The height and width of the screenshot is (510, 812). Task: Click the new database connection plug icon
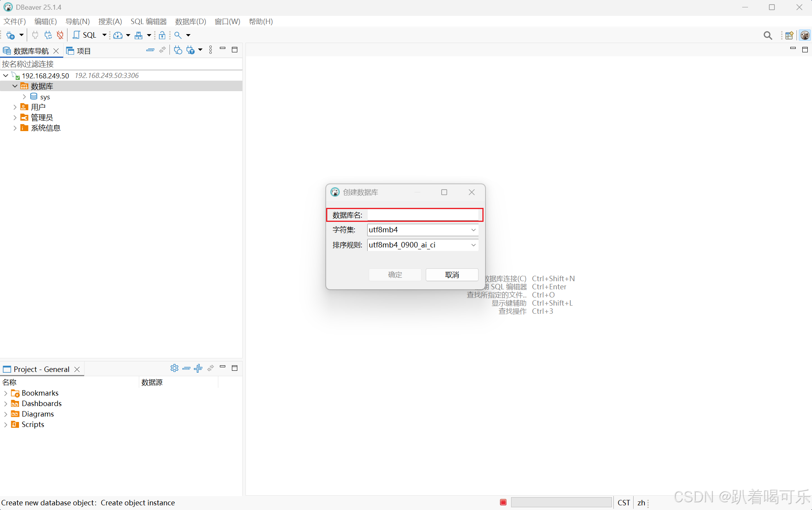(x=10, y=35)
